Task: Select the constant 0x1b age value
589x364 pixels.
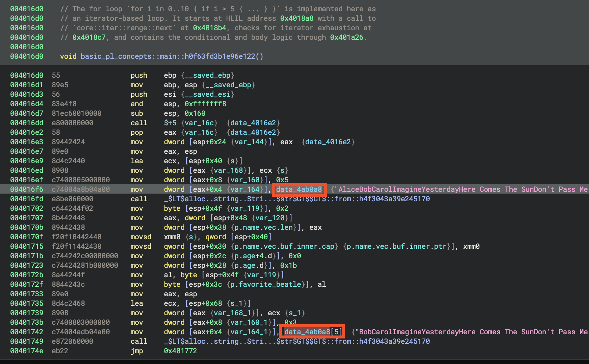Action: tap(288, 265)
